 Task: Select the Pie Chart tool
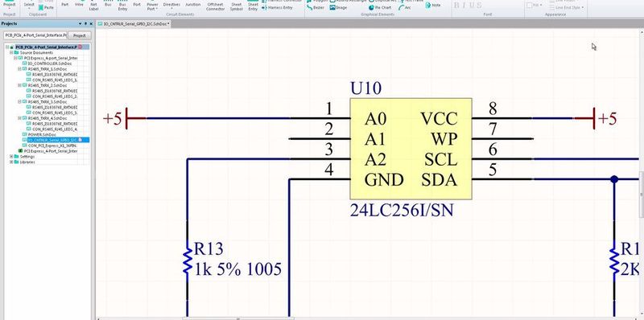pyautogui.click(x=379, y=7)
